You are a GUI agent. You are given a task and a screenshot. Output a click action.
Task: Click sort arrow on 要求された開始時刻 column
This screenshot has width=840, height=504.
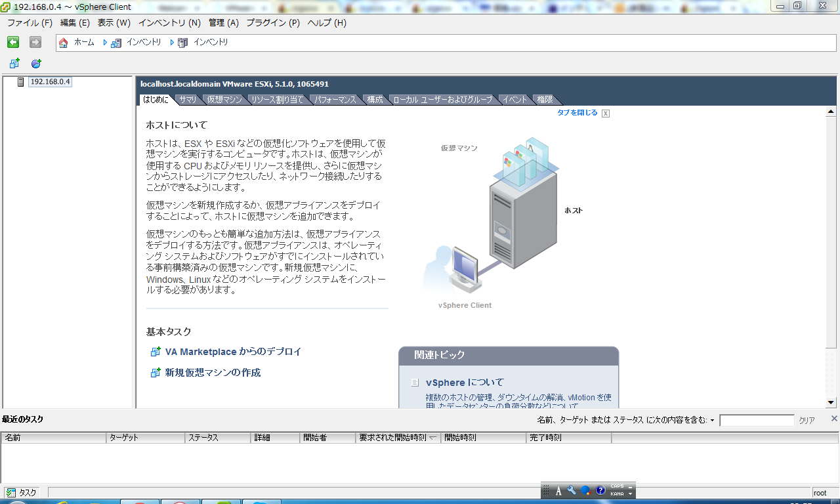click(433, 438)
